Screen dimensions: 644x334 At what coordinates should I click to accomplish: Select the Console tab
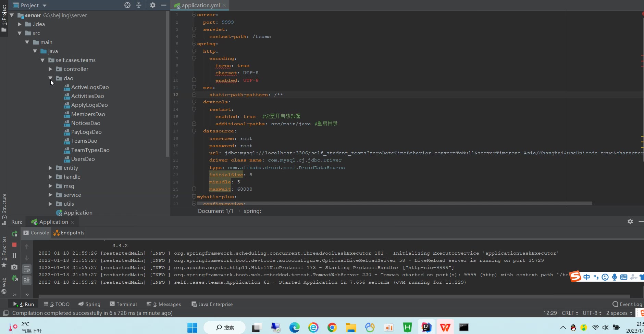pyautogui.click(x=37, y=233)
